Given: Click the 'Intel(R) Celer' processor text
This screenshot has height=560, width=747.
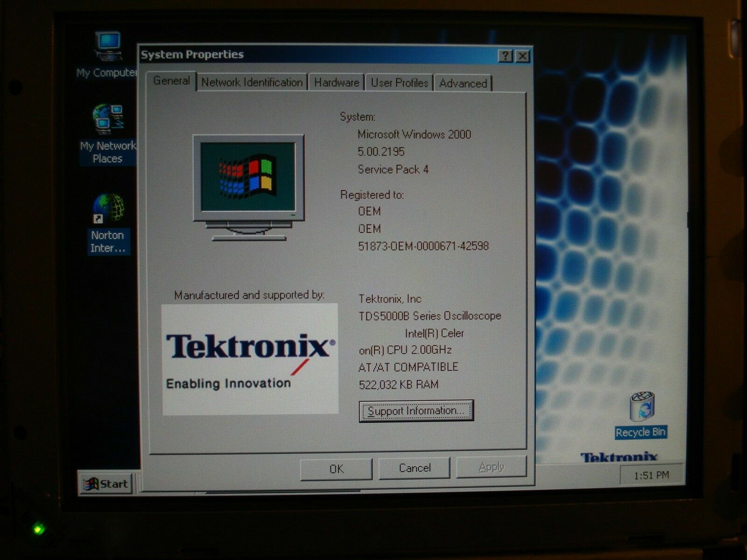Looking at the screenshot, I should [x=435, y=333].
